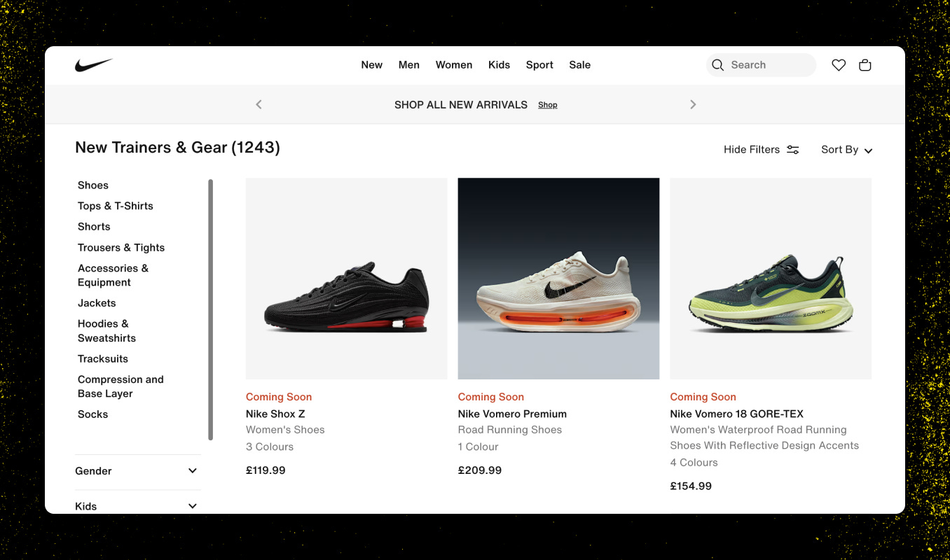Open the Sort By dropdown

click(x=846, y=150)
